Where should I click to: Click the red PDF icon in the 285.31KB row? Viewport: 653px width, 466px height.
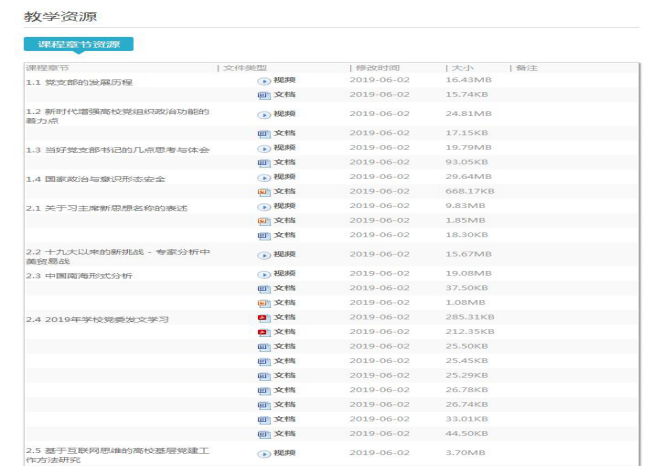point(264,317)
